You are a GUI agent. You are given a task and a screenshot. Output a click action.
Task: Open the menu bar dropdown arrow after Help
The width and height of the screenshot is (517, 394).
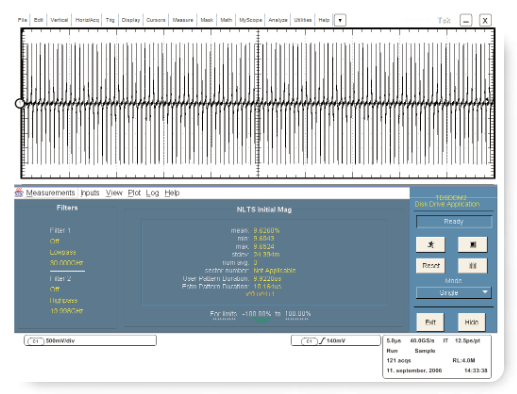pos(340,20)
